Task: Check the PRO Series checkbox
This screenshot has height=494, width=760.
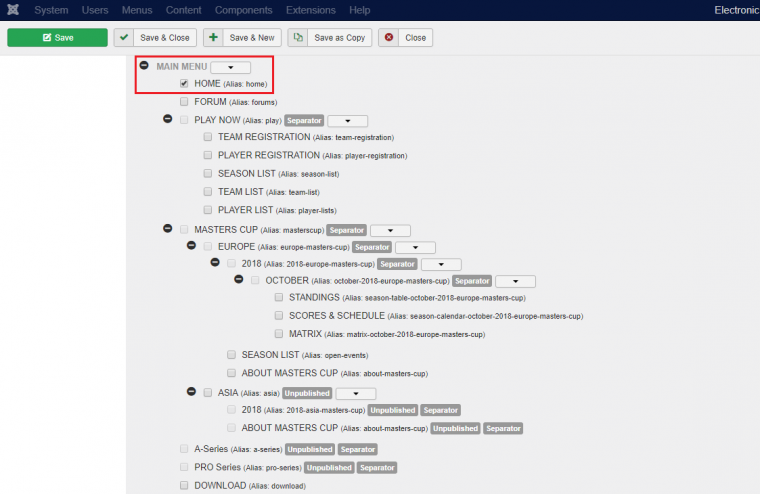Action: click(x=184, y=467)
